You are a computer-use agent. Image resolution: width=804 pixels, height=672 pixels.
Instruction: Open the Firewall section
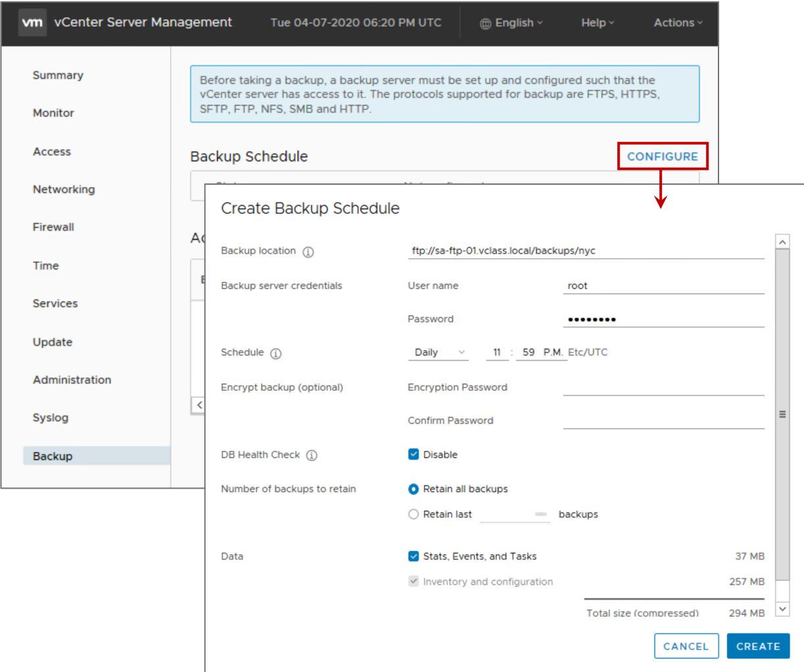click(x=53, y=227)
